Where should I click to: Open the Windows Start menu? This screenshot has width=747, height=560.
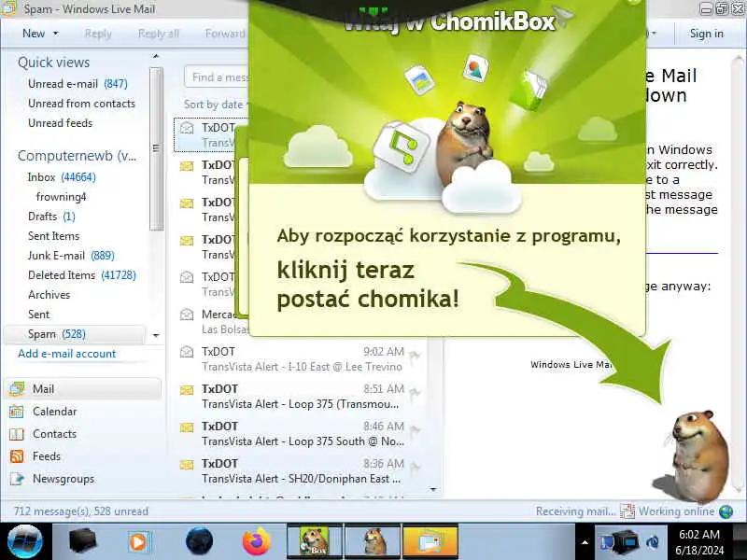(25, 541)
